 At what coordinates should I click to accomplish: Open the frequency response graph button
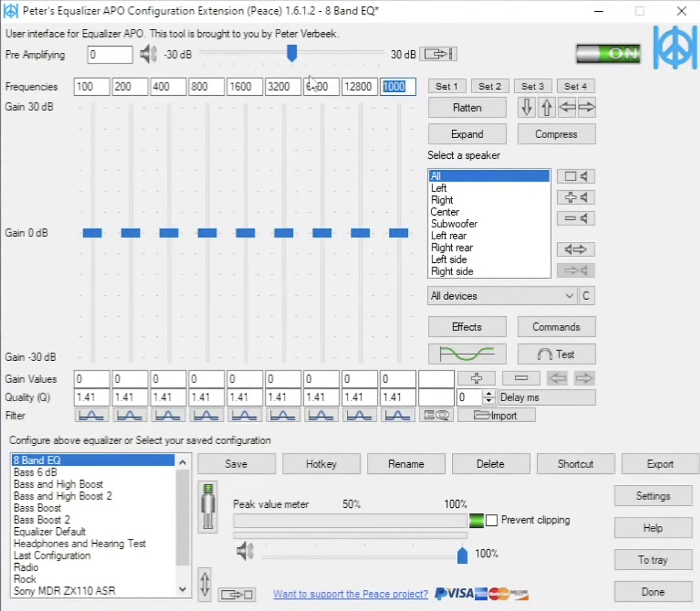pyautogui.click(x=467, y=354)
